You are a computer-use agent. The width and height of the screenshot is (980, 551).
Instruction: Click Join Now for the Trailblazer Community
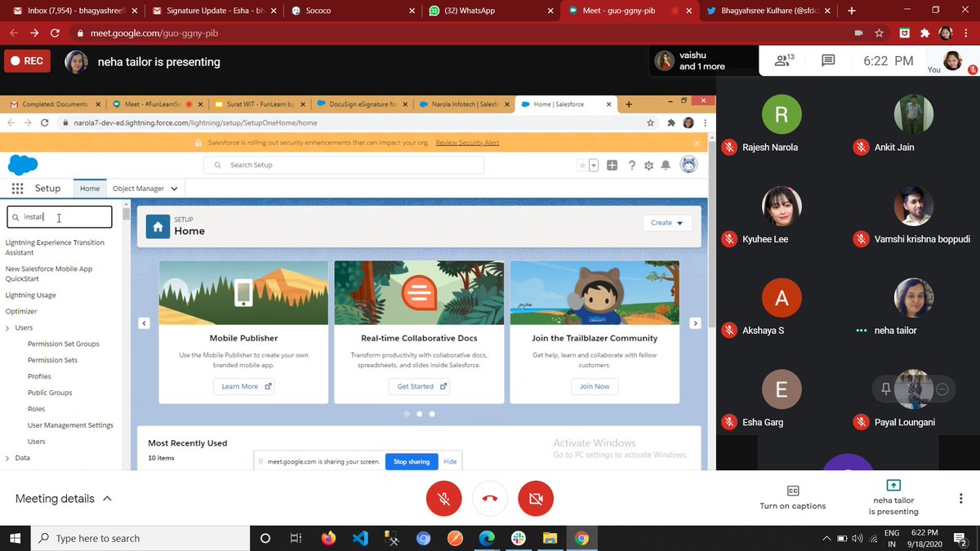click(594, 386)
